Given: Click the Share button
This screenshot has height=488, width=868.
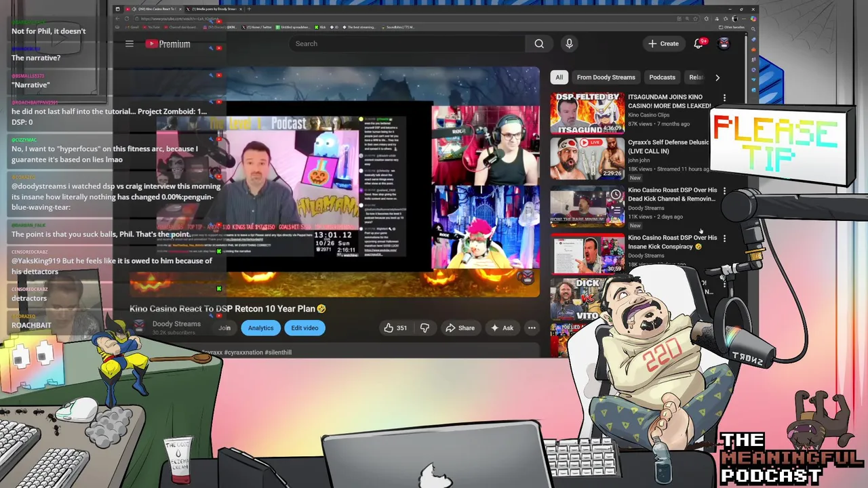Looking at the screenshot, I should (x=460, y=328).
